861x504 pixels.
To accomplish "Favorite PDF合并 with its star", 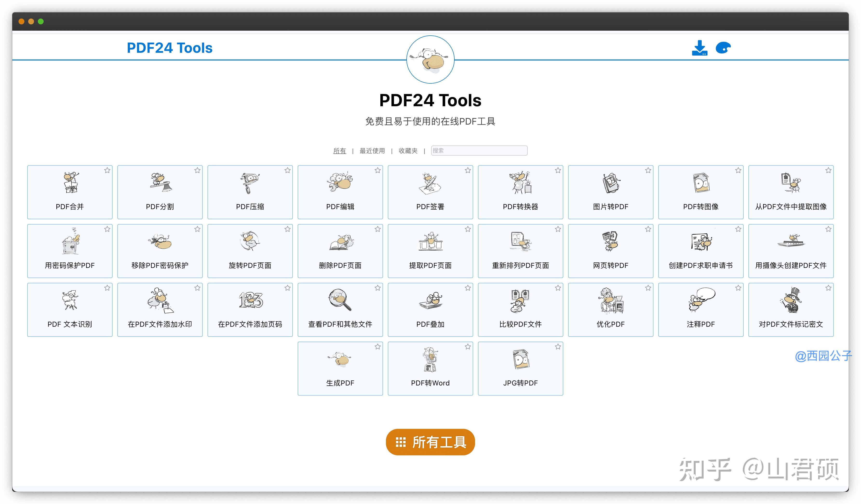I will click(107, 170).
